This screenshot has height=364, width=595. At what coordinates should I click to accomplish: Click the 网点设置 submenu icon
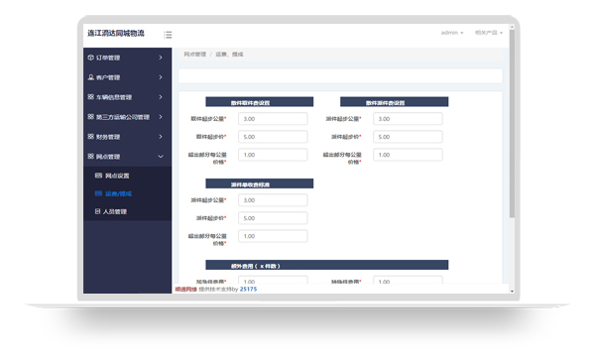(98, 176)
